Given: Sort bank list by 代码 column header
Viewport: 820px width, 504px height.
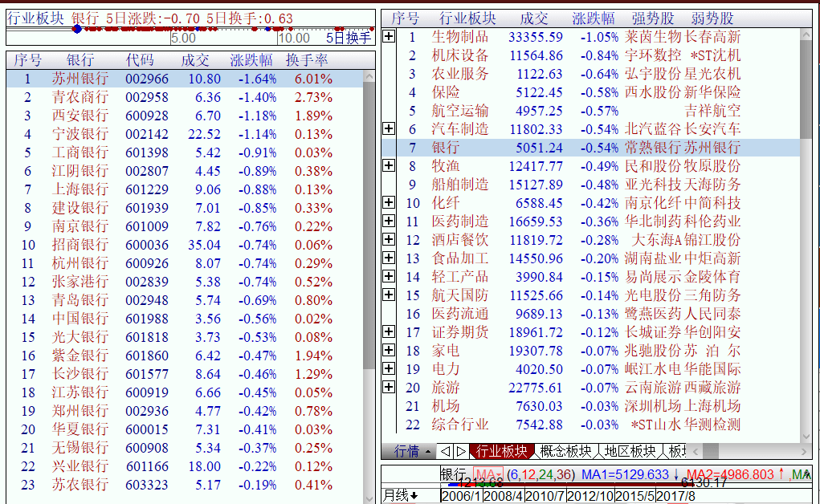Looking at the screenshot, I should click(140, 60).
